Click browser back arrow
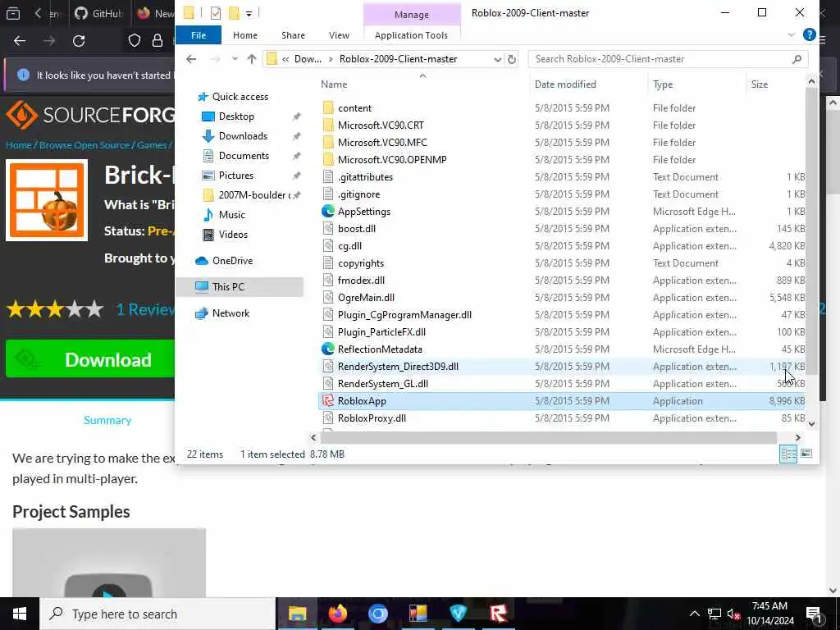 (x=20, y=41)
